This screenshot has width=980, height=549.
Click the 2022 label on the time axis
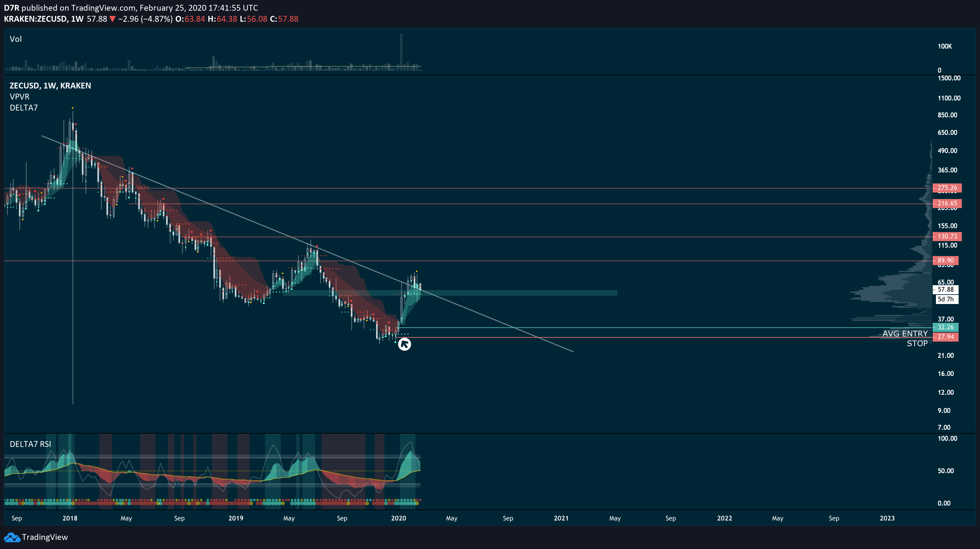[x=725, y=518]
